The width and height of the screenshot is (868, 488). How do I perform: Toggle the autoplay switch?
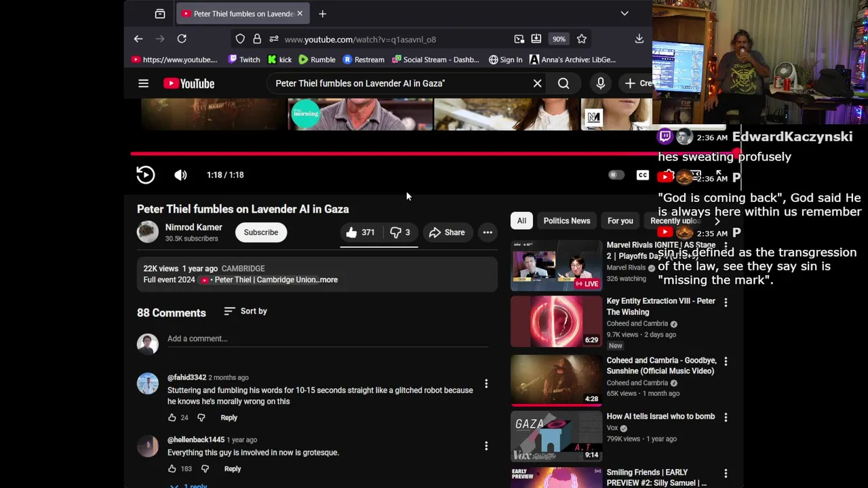click(615, 175)
